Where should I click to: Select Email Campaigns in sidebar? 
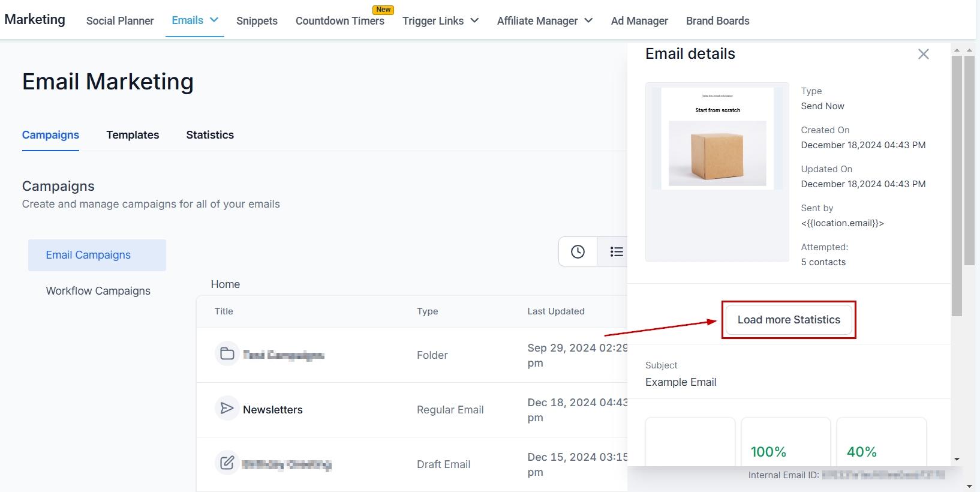pos(88,255)
